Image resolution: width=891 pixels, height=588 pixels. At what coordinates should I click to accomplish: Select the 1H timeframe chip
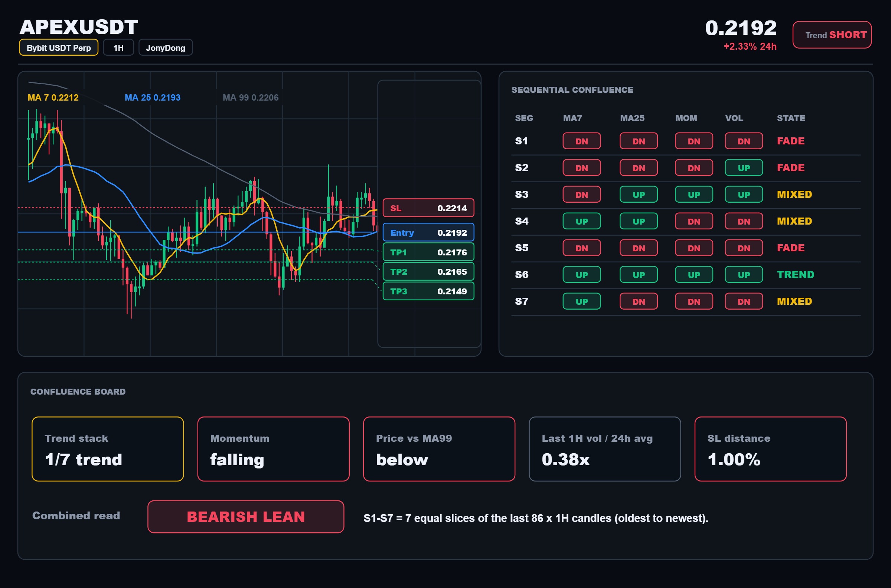pos(118,48)
